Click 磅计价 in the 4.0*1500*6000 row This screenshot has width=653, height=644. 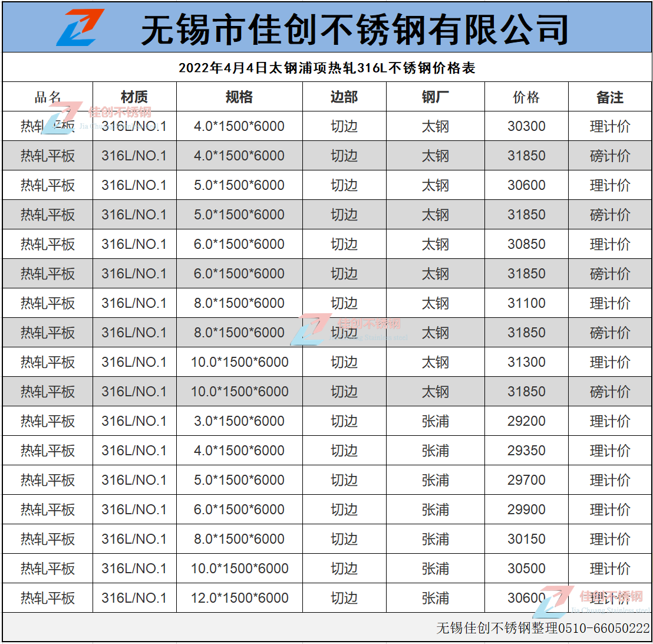click(610, 156)
